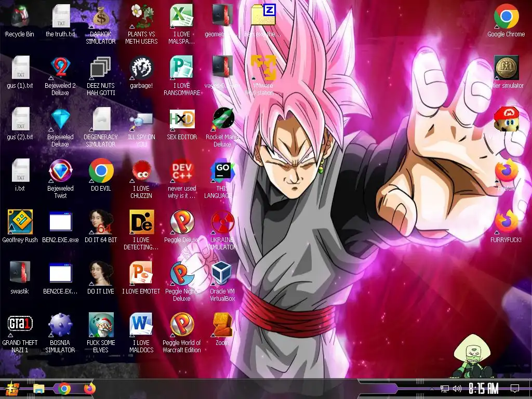This screenshot has height=399, width=532.
Task: Open the I LOVE MALSPA Excel shortcut
Action: [182, 24]
